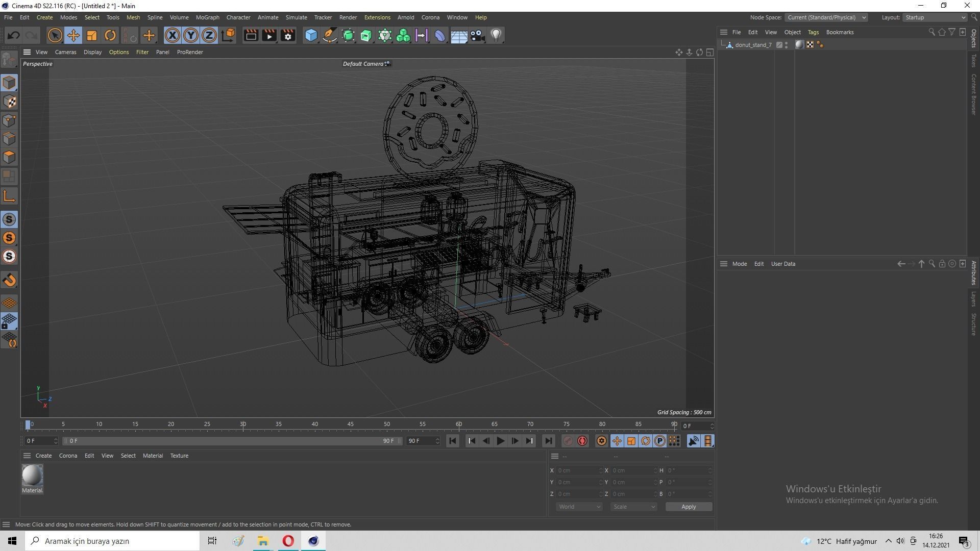Open viewport Cameras menu

click(x=65, y=52)
